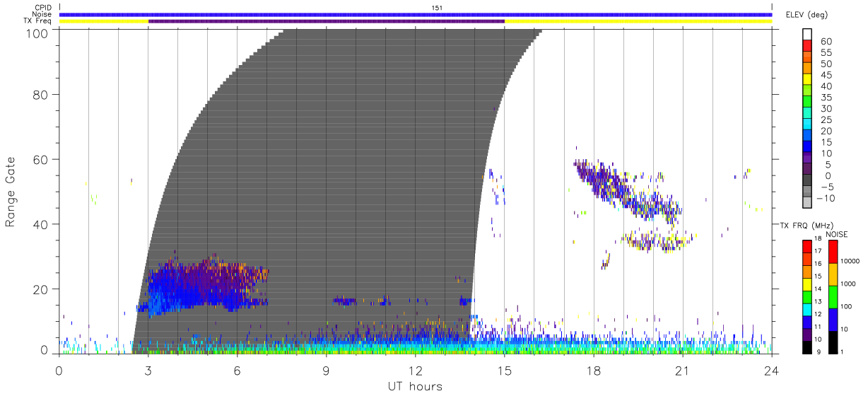Click the 6 tick on the UT hours axis
This screenshot has width=868, height=401.
coord(237,370)
